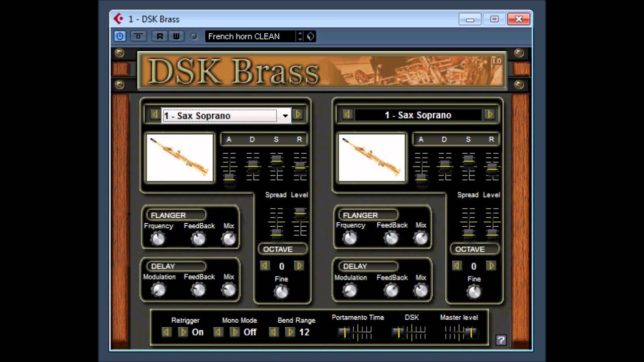Screen dimensions: 644x362
Task: Adjust Master level slider
Action: pos(471,332)
